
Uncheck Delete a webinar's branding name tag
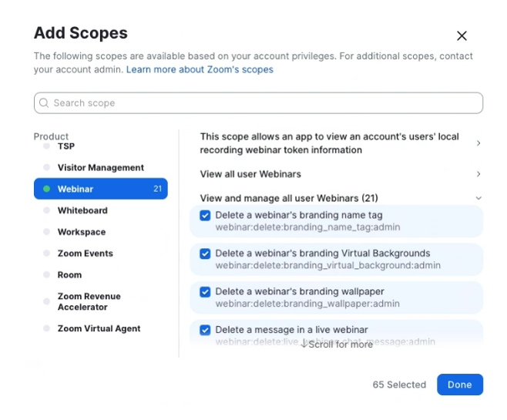click(205, 215)
